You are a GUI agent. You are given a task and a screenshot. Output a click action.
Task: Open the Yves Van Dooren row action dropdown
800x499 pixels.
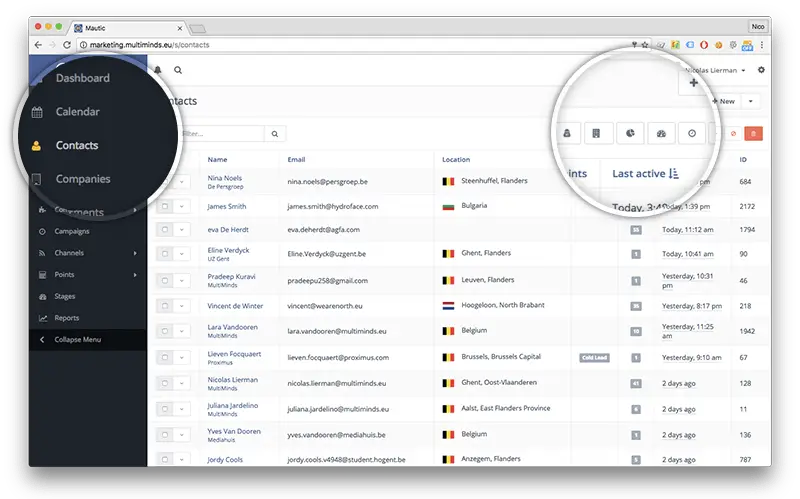(x=182, y=435)
